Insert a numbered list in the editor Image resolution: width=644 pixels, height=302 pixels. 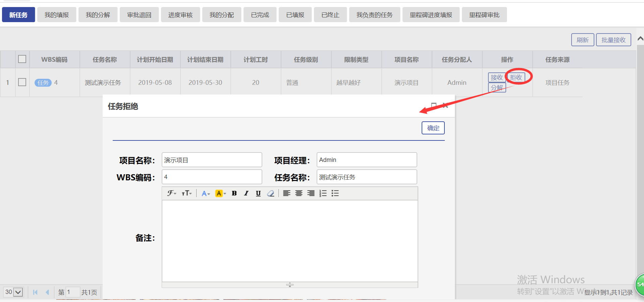(x=323, y=193)
